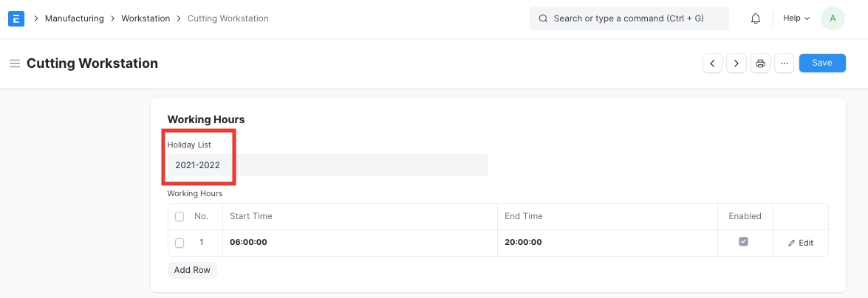868x298 pixels.
Task: Toggle the Enabled checkbox in row 1
Action: point(744,241)
